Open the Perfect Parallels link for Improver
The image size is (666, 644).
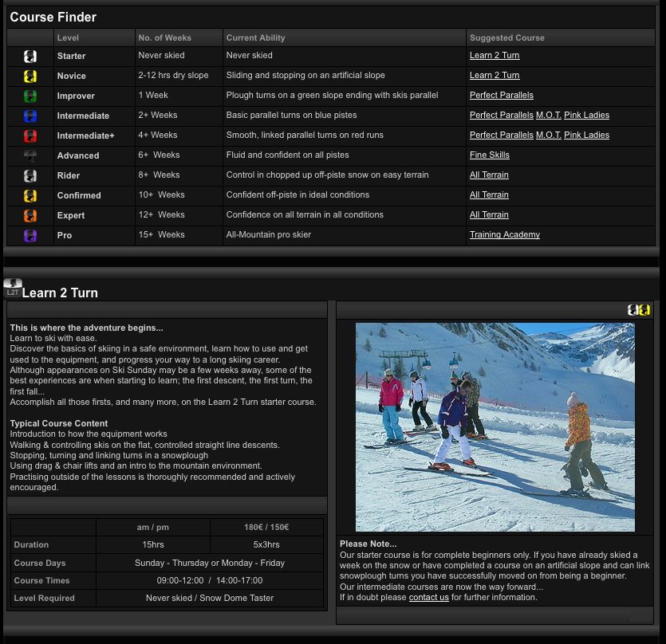pyautogui.click(x=501, y=95)
